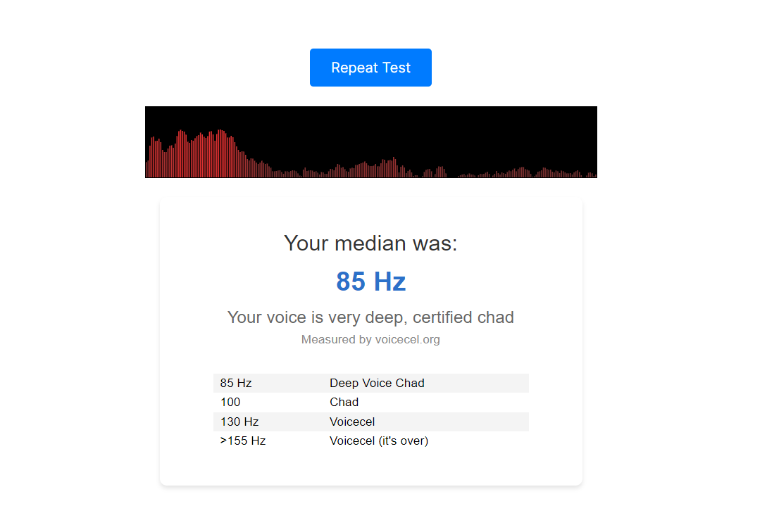
Task: Select the "85 Hz" cell in the table
Action: pyautogui.click(x=236, y=383)
